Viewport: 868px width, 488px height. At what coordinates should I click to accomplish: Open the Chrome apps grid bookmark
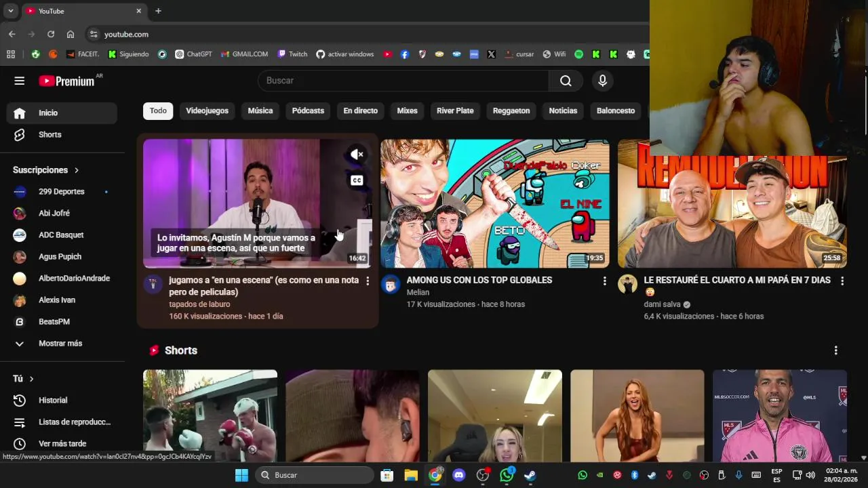[11, 54]
